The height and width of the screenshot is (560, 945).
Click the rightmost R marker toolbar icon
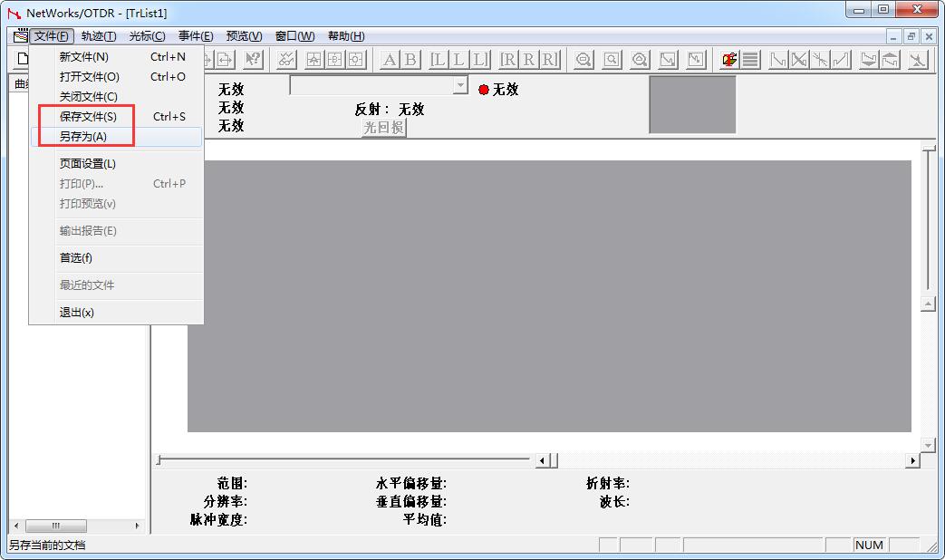[550, 60]
